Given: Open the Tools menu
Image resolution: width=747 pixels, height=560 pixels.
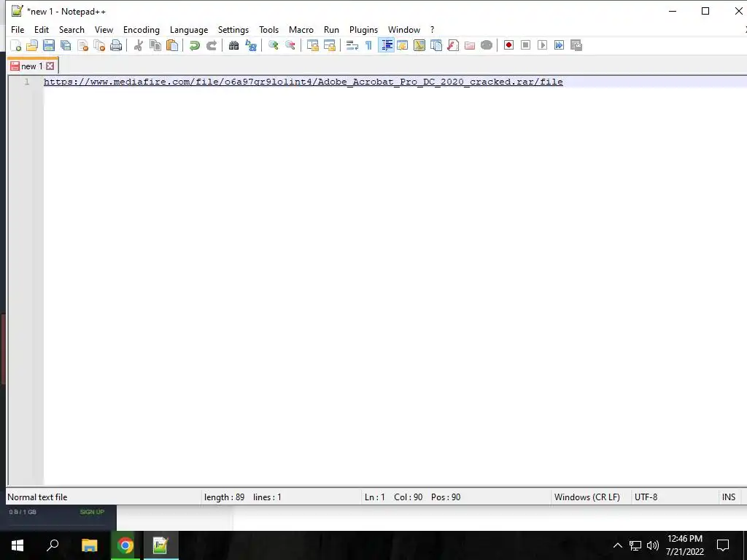Looking at the screenshot, I should coord(268,29).
